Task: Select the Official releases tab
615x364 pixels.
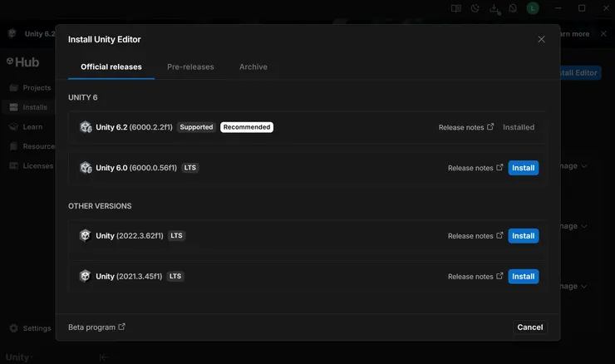Action: coord(111,67)
